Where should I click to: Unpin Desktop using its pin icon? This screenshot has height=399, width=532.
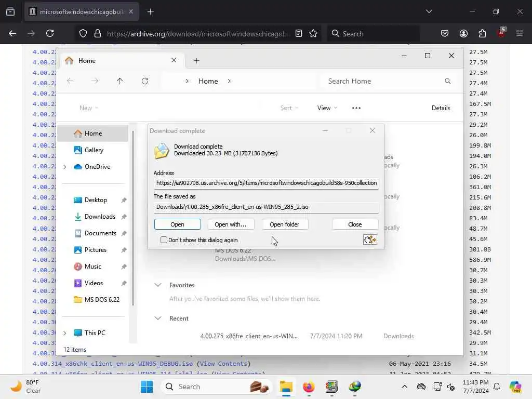click(124, 200)
